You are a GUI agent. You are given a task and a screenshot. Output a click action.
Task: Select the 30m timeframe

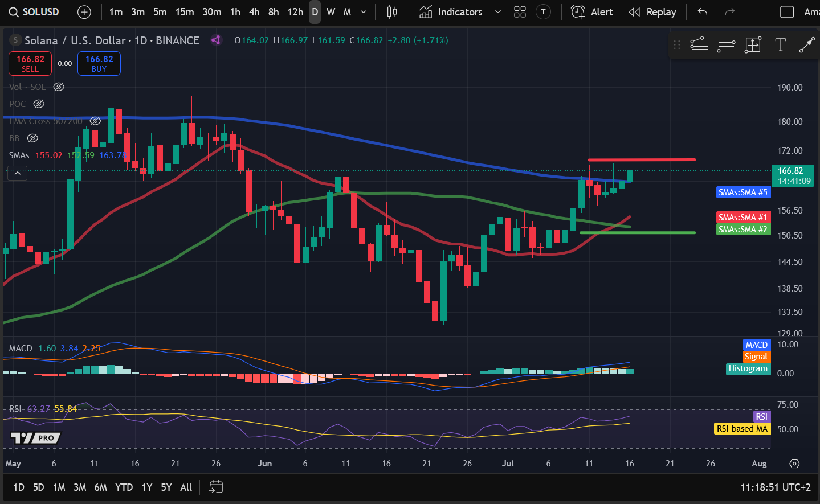point(212,12)
